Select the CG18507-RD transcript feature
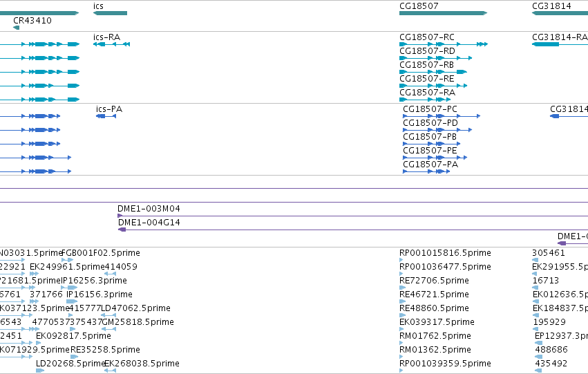This screenshot has width=588, height=374. coord(436,58)
